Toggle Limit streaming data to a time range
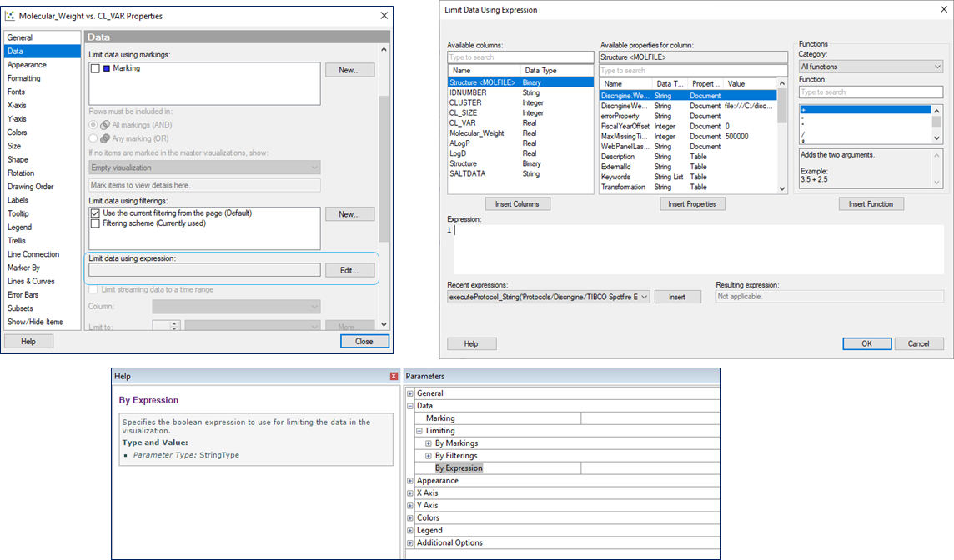This screenshot has height=560, width=954. [x=93, y=289]
